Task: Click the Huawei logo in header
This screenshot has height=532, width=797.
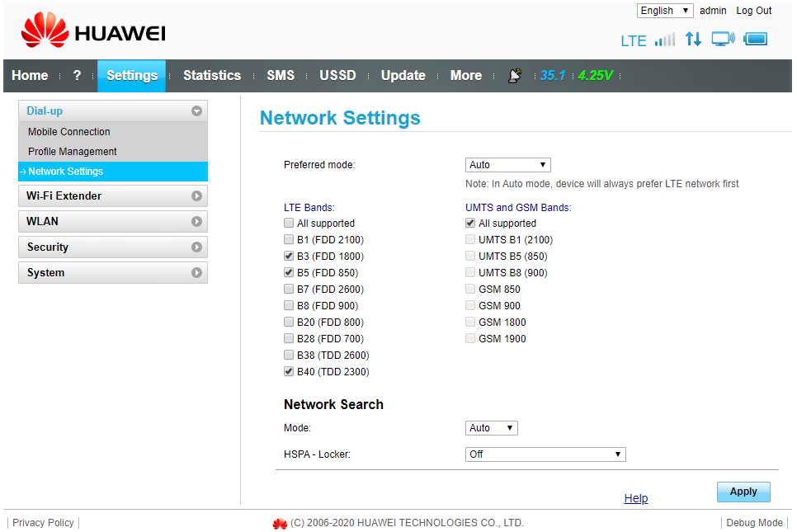Action: [x=93, y=30]
